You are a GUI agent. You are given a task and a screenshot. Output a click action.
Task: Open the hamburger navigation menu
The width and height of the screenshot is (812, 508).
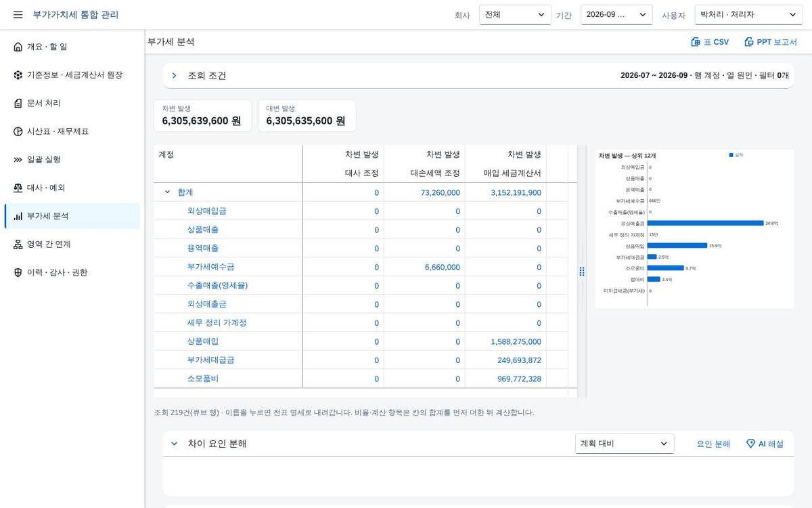point(18,14)
